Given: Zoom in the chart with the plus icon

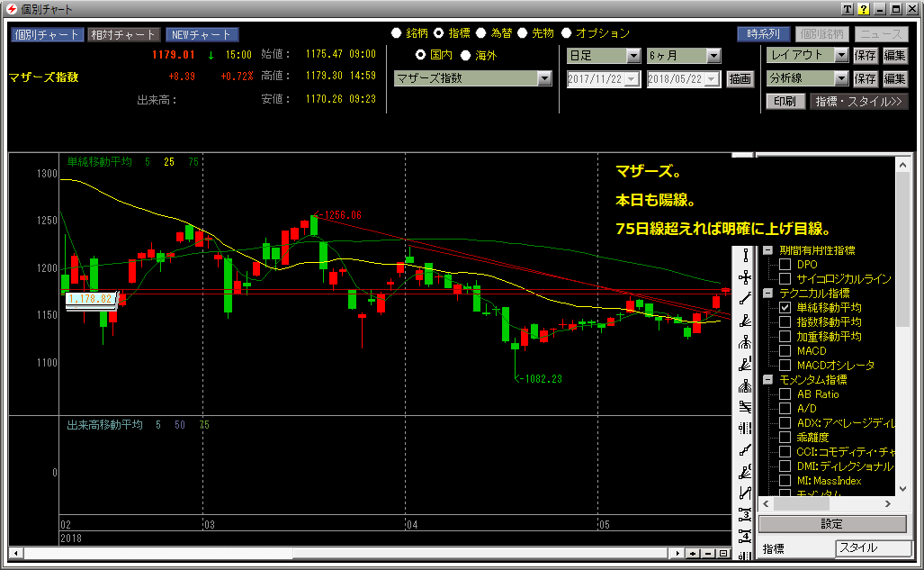Looking at the screenshot, I should pyautogui.click(x=693, y=554).
